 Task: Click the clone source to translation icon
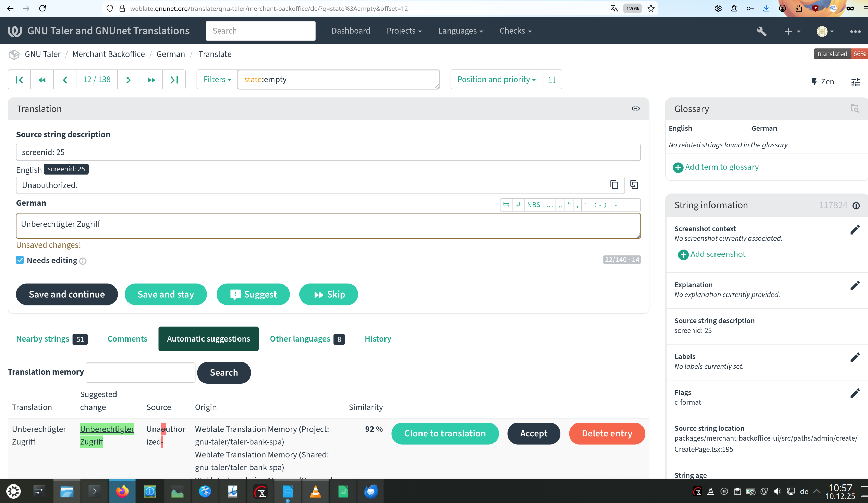pyautogui.click(x=634, y=185)
